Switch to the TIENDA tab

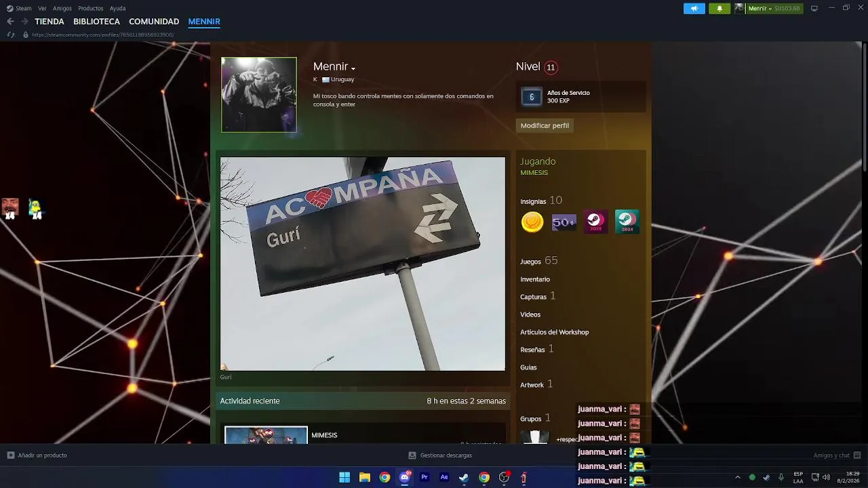(x=50, y=22)
